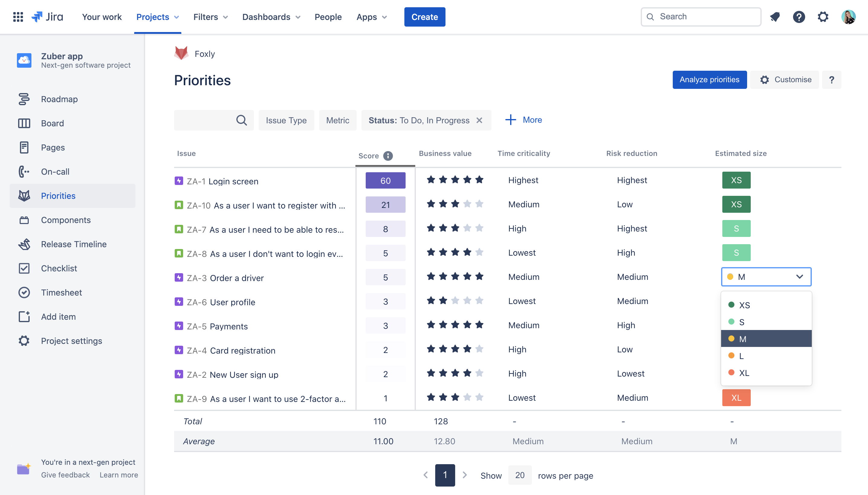This screenshot has width=868, height=495.
Task: Click the notifications icon in the header
Action: click(x=775, y=17)
